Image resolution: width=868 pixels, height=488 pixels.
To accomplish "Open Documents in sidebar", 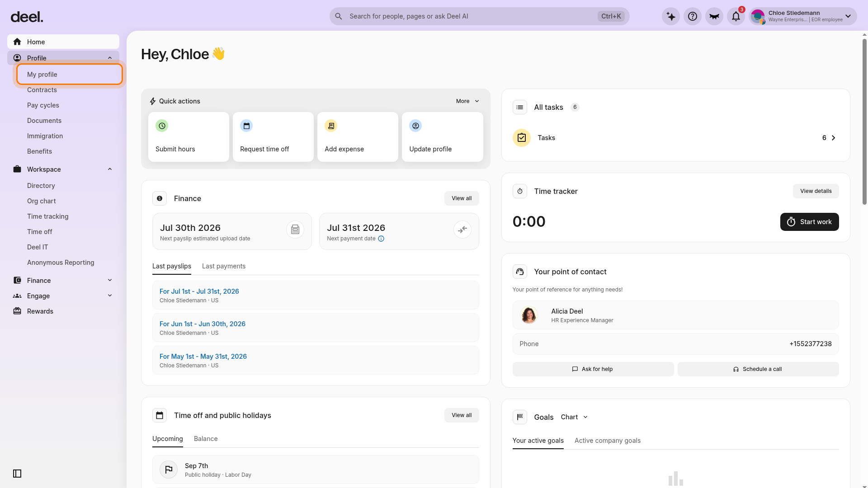I will [44, 121].
